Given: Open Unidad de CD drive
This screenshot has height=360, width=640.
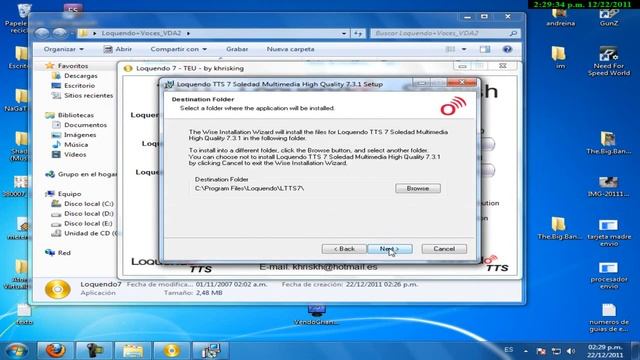Looking at the screenshot, I should click(x=90, y=233).
